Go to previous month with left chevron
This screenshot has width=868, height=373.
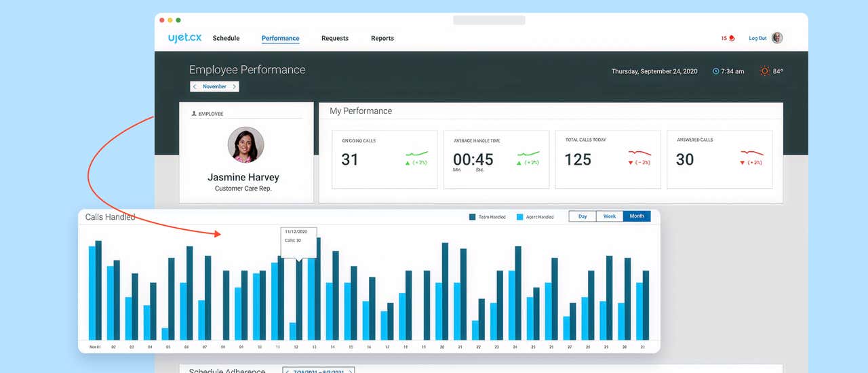195,87
